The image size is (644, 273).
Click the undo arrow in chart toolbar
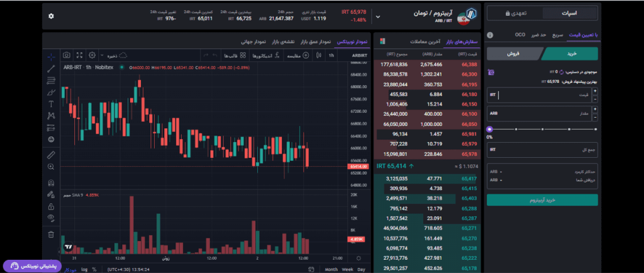(x=214, y=55)
